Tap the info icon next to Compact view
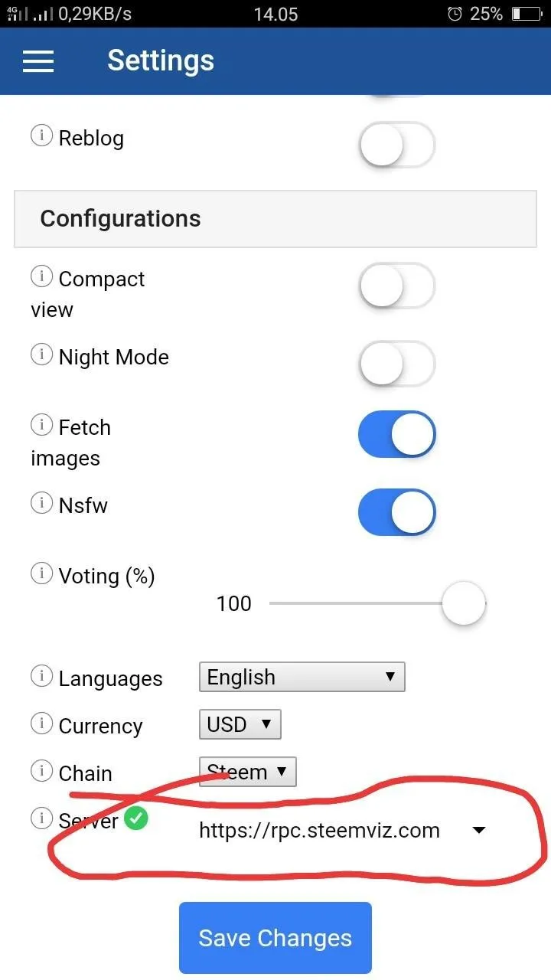The width and height of the screenshot is (551, 980). 41,276
